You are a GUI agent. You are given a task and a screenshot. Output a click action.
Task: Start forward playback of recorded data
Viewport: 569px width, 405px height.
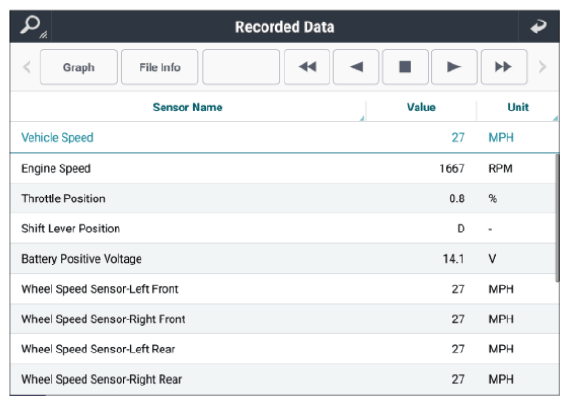[454, 67]
